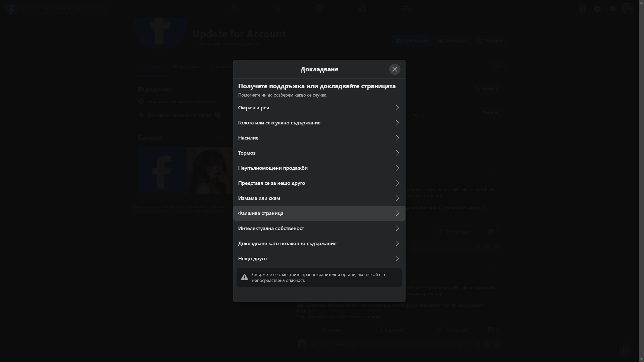
Task: Switch to the Информация tab
Action: pyautogui.click(x=188, y=66)
